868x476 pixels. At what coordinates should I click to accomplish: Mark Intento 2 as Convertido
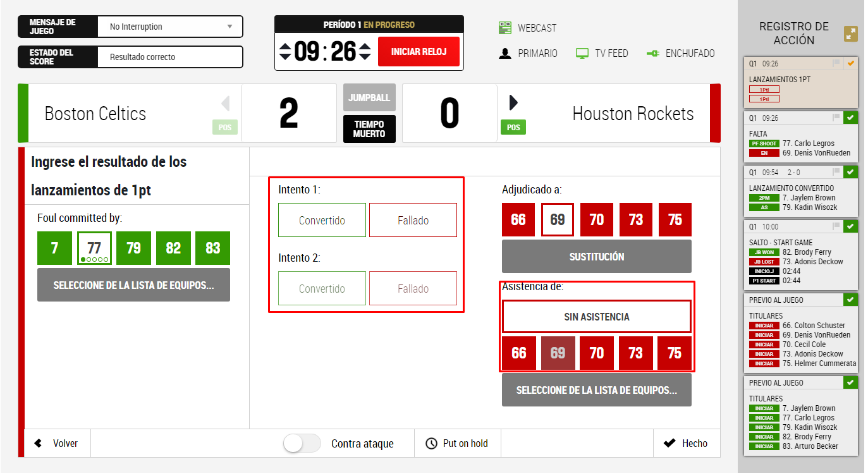(x=322, y=288)
